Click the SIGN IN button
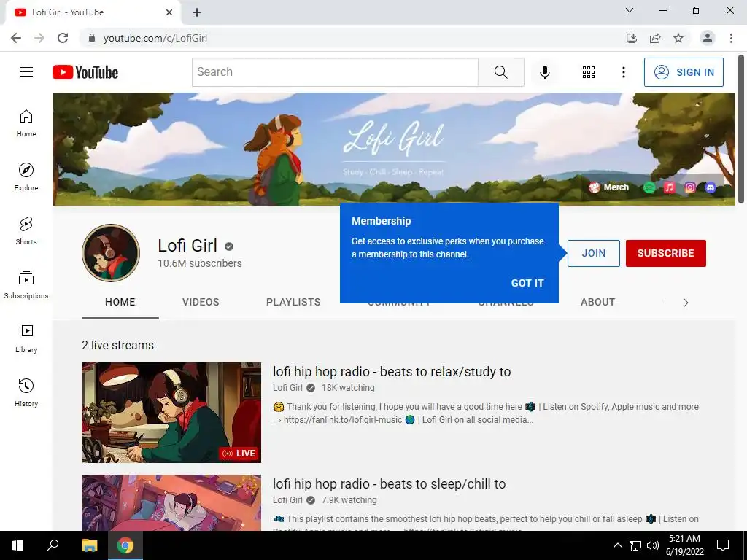This screenshot has height=560, width=747. pos(684,72)
